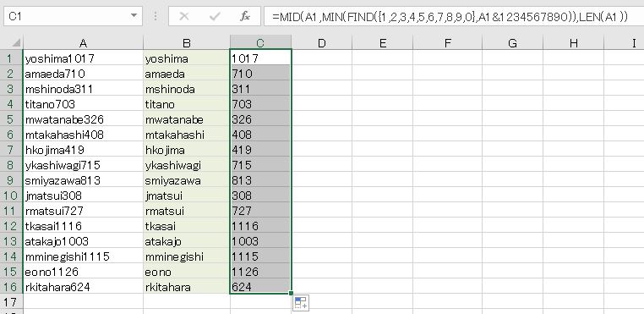Select row 8 header
Screen dimensions: 644x314
tap(11, 165)
